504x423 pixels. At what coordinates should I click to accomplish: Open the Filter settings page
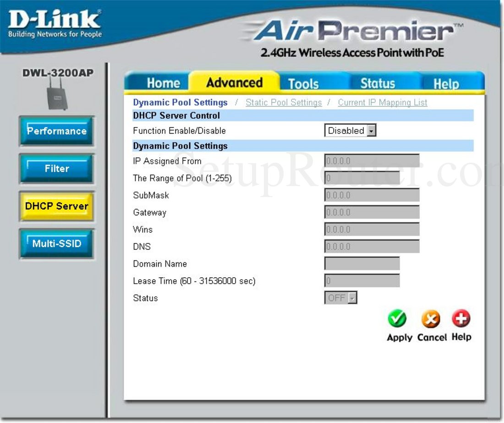[56, 169]
